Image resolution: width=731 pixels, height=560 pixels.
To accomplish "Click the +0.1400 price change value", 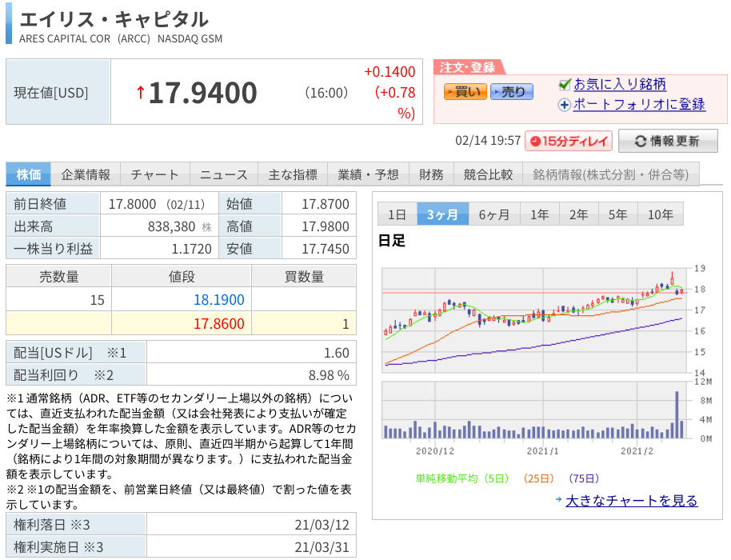I will click(389, 71).
